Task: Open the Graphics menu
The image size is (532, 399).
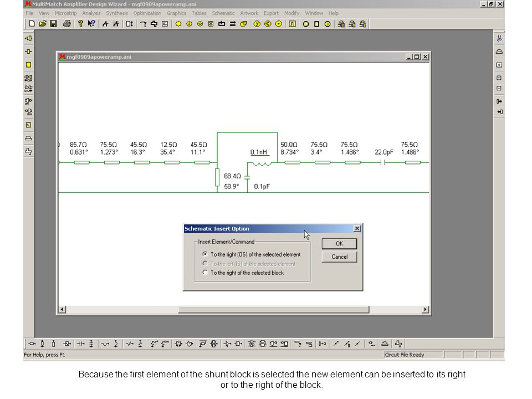Action: 176,13
